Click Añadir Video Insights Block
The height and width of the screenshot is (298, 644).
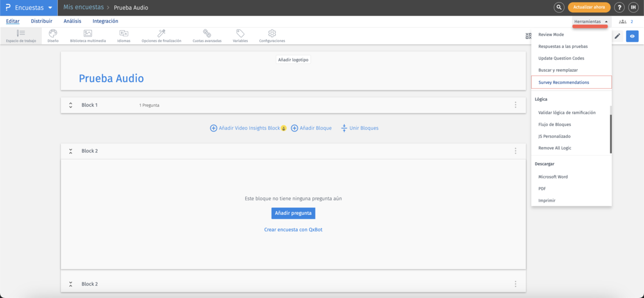pyautogui.click(x=248, y=128)
